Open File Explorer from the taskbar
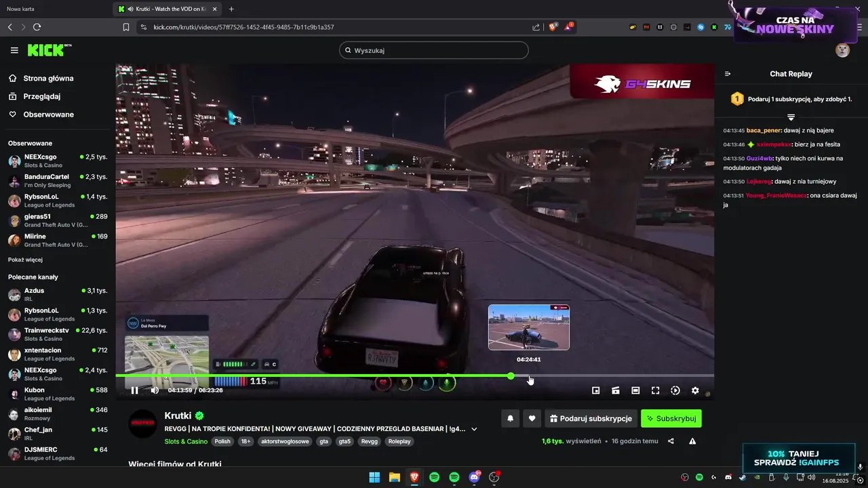 tap(394, 477)
